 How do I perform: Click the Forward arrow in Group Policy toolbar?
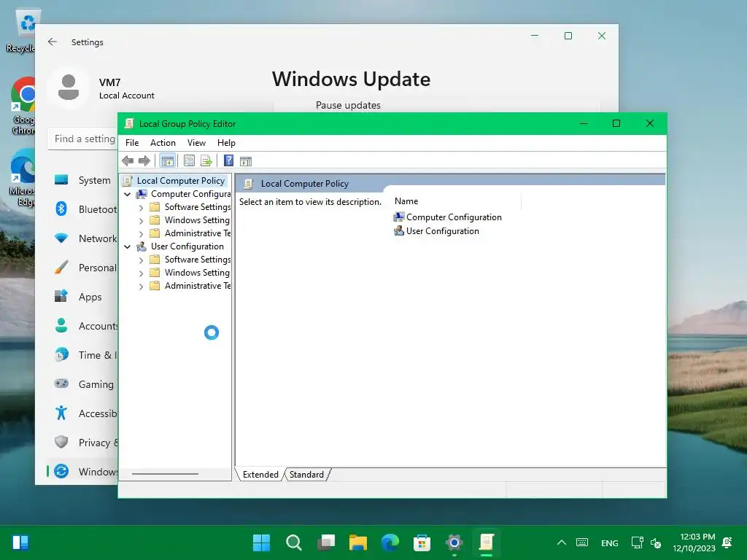tap(144, 161)
